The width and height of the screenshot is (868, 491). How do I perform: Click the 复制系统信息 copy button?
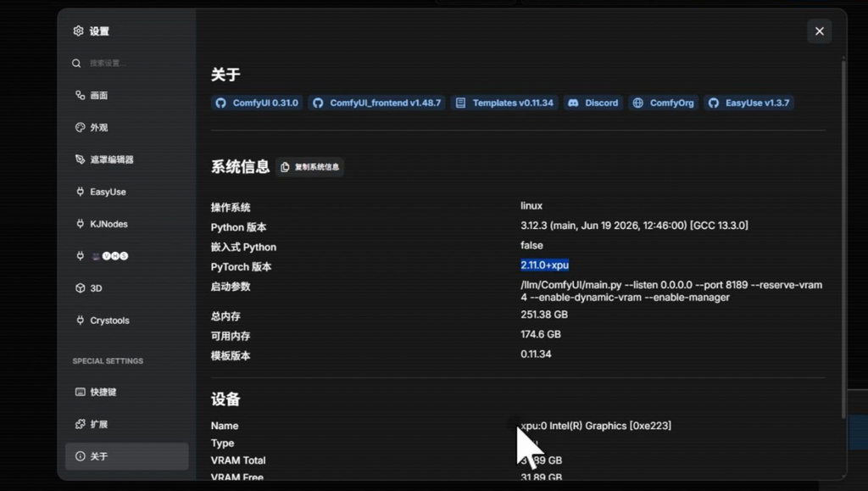[310, 167]
